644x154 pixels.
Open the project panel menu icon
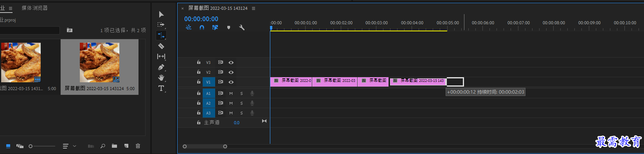pos(11,8)
